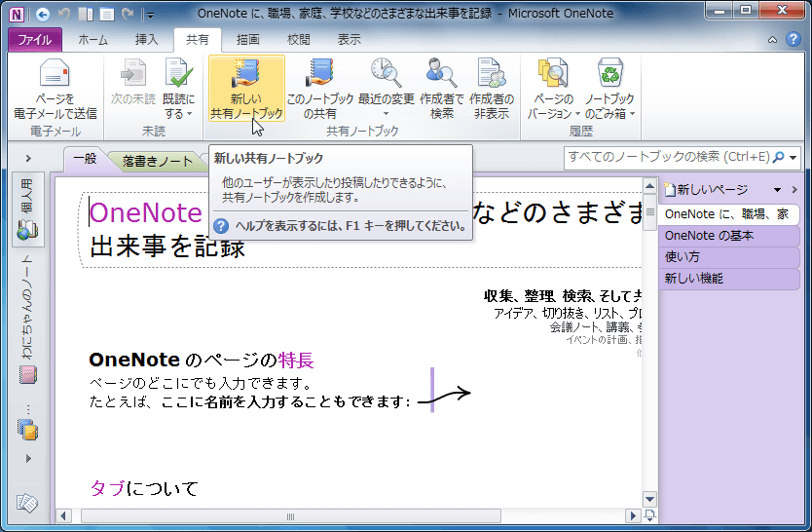812x532 pixels.
Task: Select the '一般' section tab
Action: pos(85,159)
